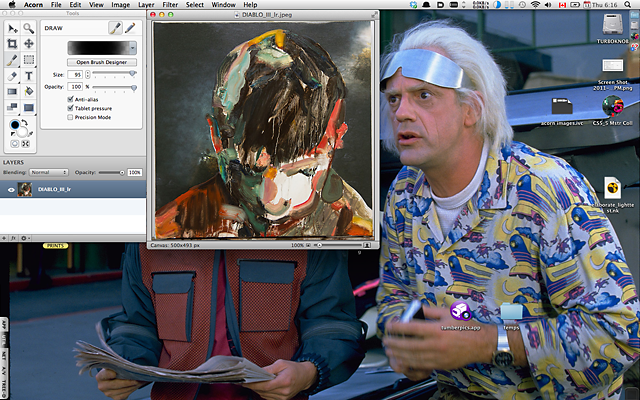The height and width of the screenshot is (400, 640).
Task: Click brush Size input field
Action: coord(75,75)
